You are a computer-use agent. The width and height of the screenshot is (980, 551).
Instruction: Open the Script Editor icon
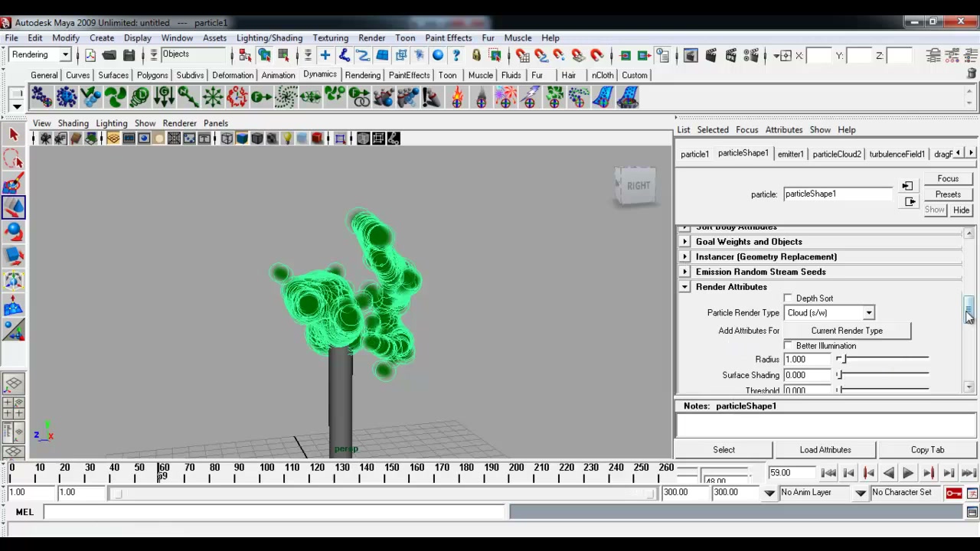[972, 512]
